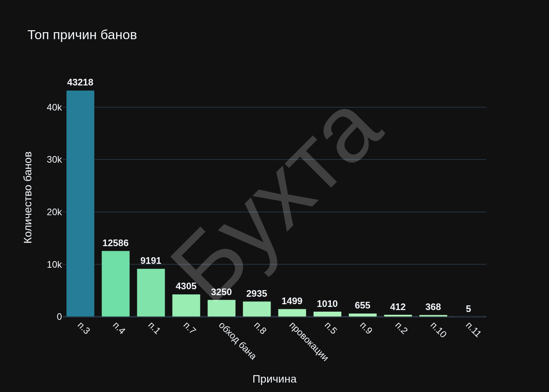This screenshot has height=392, width=549.
Task: Select the 20k y-axis tick label
Action: (54, 212)
